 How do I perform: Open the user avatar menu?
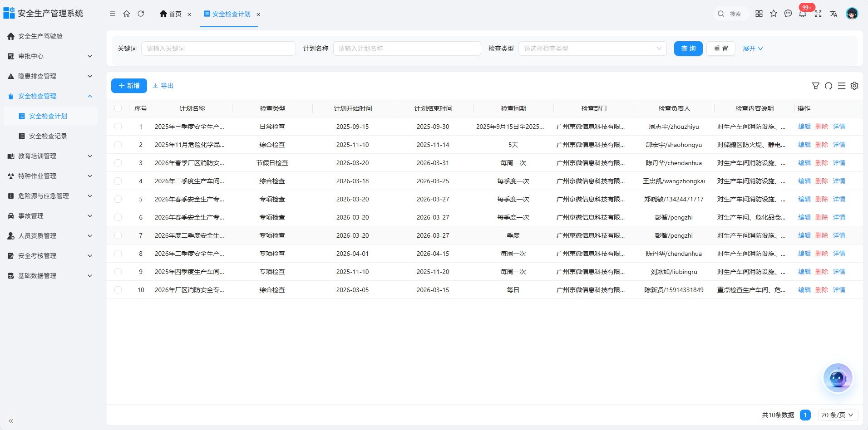(852, 14)
